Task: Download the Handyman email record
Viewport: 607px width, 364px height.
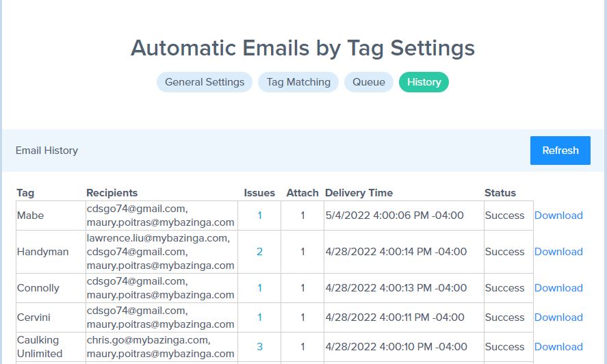Action: pyautogui.click(x=558, y=252)
